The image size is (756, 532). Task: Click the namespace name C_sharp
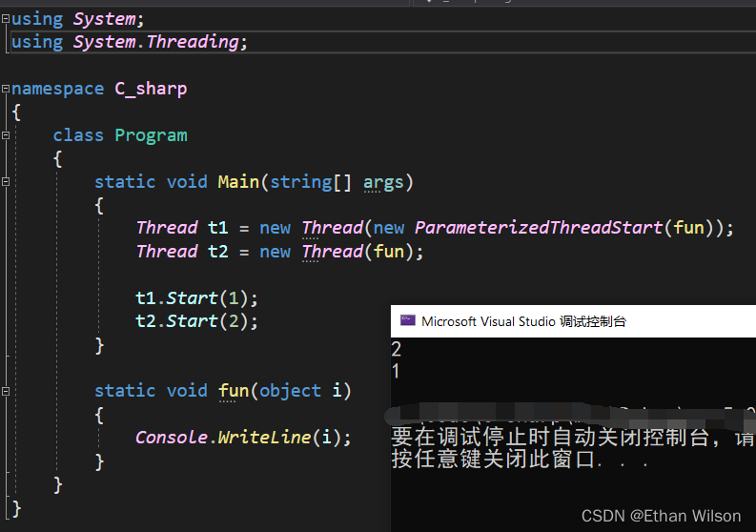(x=151, y=89)
